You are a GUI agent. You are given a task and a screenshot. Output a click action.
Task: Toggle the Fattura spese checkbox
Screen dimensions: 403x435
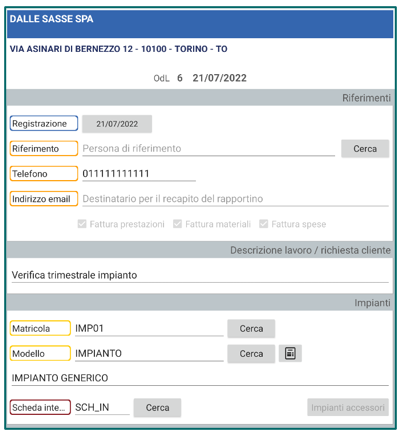point(264,224)
